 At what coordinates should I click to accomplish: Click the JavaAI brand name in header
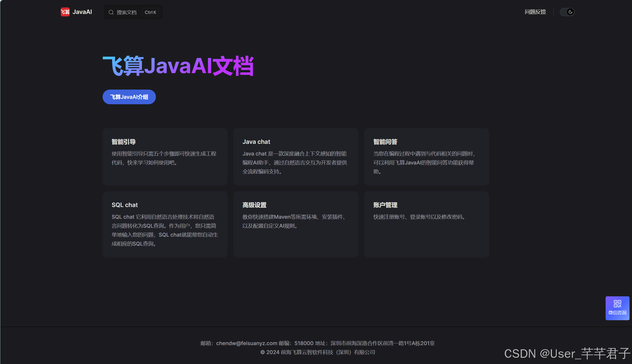click(82, 12)
